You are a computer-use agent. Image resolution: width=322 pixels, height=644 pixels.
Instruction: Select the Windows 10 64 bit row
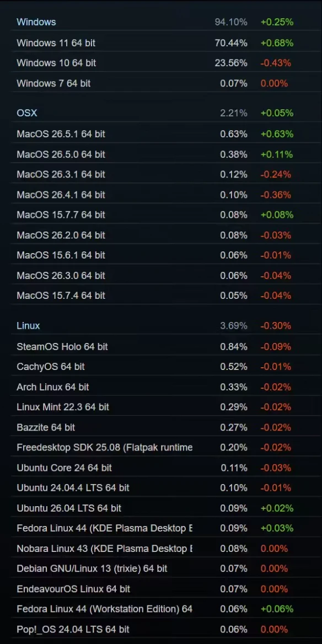click(x=161, y=63)
